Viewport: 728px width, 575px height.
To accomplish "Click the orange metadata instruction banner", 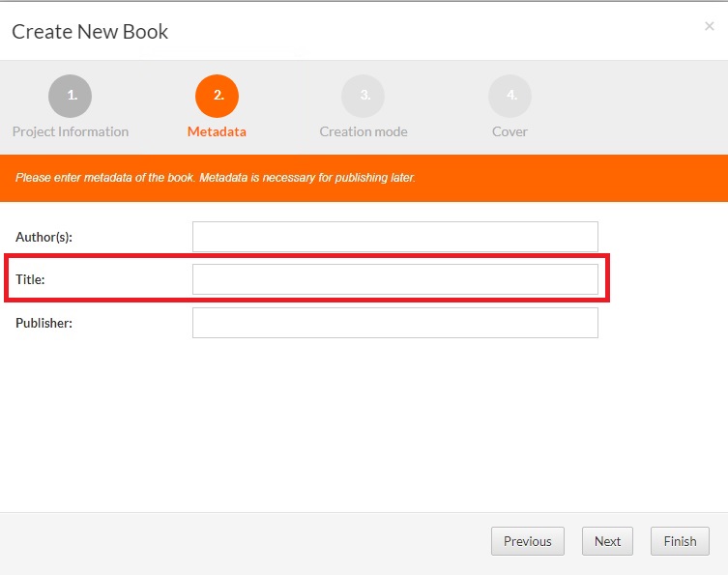I will click(x=364, y=178).
